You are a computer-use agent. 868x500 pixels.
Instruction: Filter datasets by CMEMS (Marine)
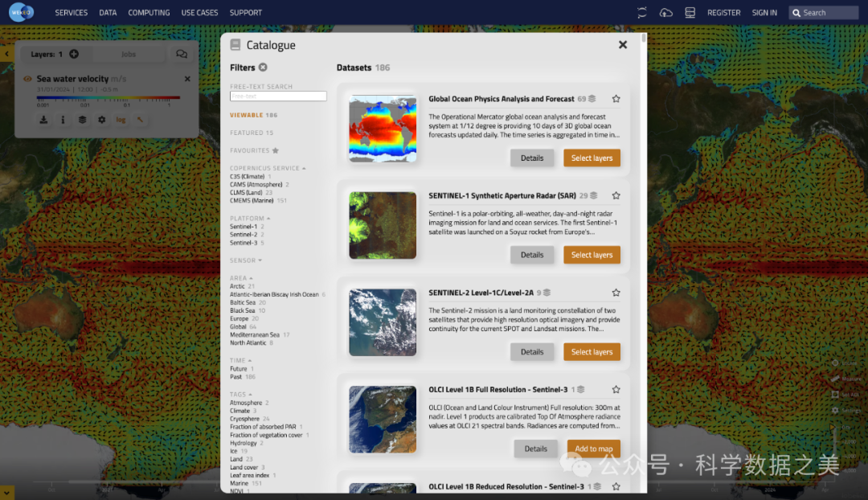coord(253,201)
